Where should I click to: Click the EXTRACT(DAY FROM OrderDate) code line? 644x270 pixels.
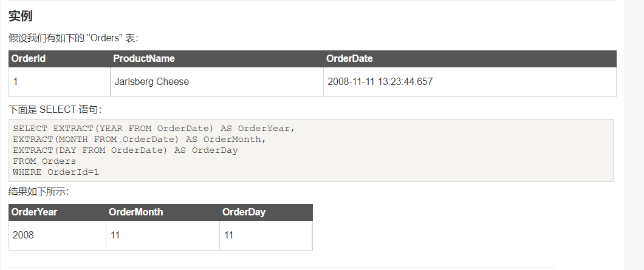point(125,150)
